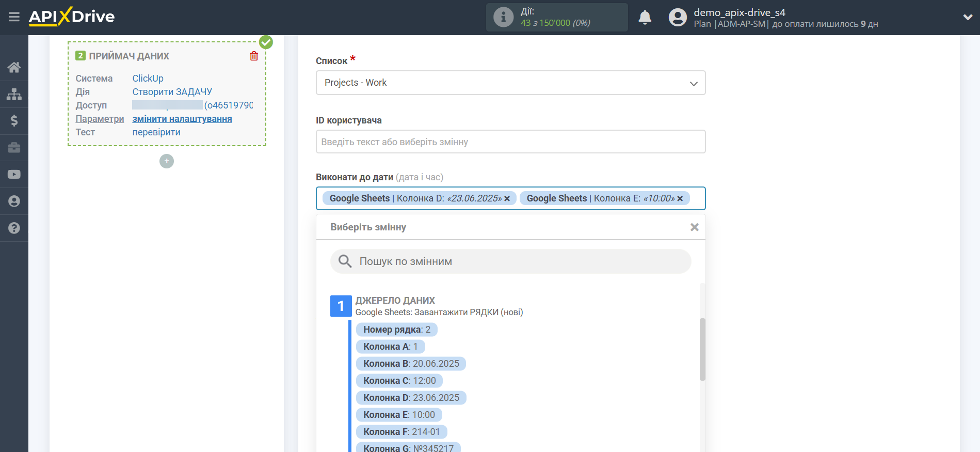Select variable Колонка C: 12:00
The image size is (980, 452).
[x=399, y=381]
